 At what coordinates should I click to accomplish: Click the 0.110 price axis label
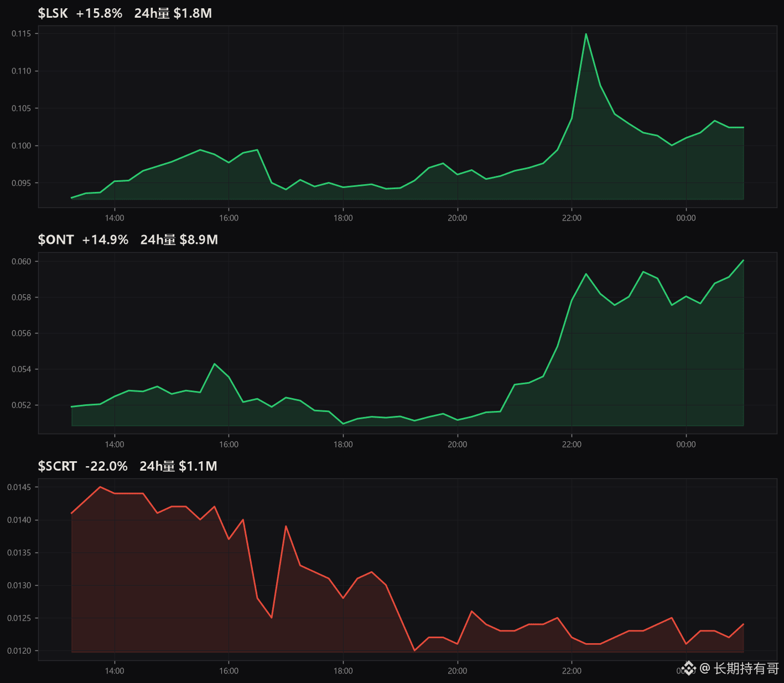click(22, 71)
